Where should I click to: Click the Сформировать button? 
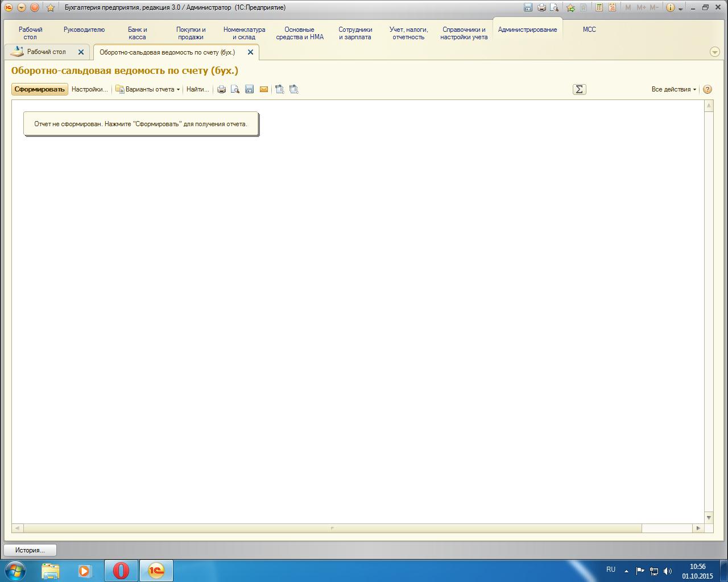point(40,89)
